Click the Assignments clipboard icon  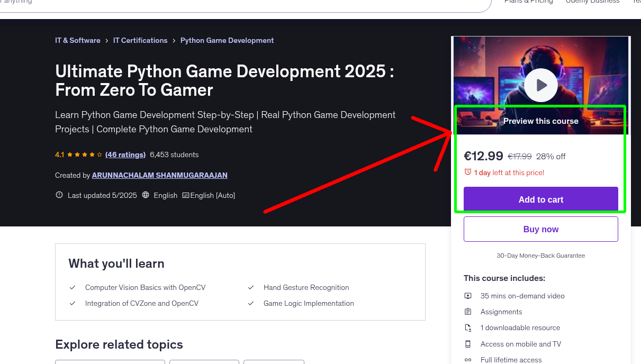coord(468,312)
